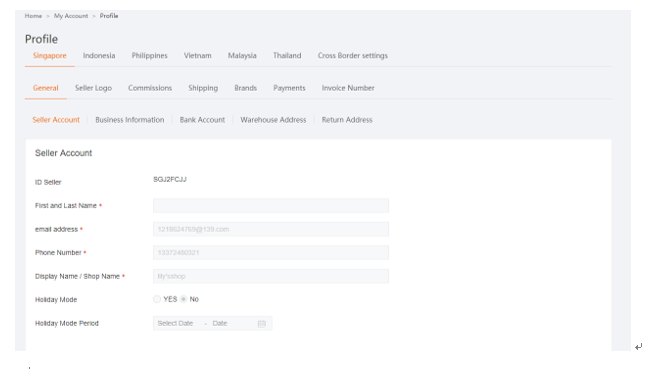Jump to Bank Account section
The width and height of the screenshot is (647, 369).
coord(202,120)
